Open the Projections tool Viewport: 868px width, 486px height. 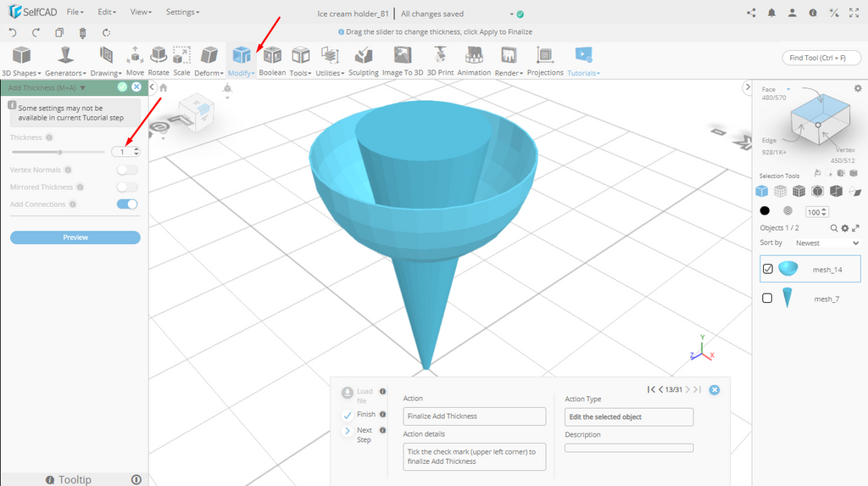pos(545,62)
